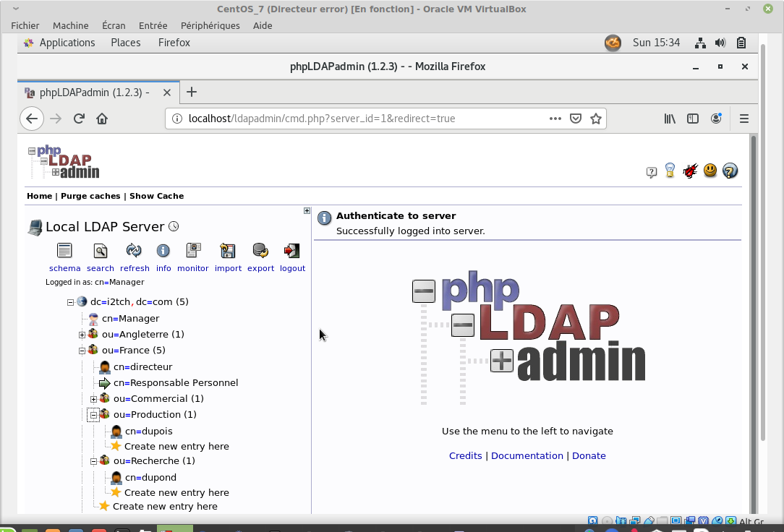The height and width of the screenshot is (532, 784).
Task: Expand the ou=Angleterre node
Action: tap(82, 335)
